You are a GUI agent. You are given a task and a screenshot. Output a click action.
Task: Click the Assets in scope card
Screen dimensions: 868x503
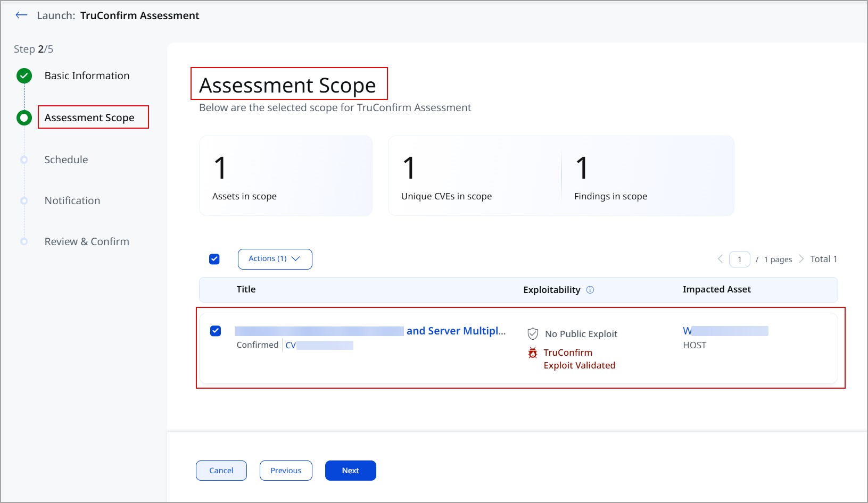click(x=286, y=175)
